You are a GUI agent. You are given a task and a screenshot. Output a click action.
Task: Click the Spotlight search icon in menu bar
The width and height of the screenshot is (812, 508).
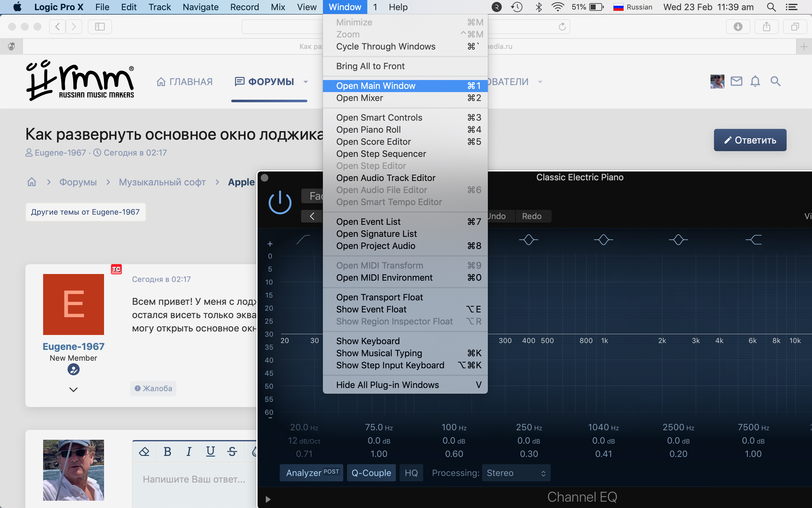[771, 7]
